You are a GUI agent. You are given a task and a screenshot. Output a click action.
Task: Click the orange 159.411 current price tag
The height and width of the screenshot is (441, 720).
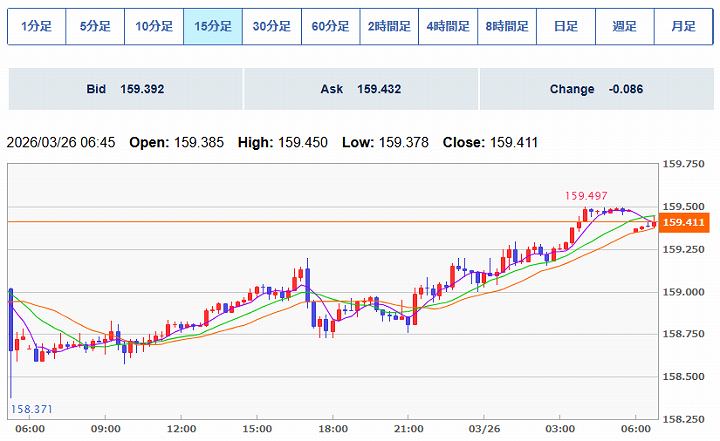pyautogui.click(x=686, y=222)
